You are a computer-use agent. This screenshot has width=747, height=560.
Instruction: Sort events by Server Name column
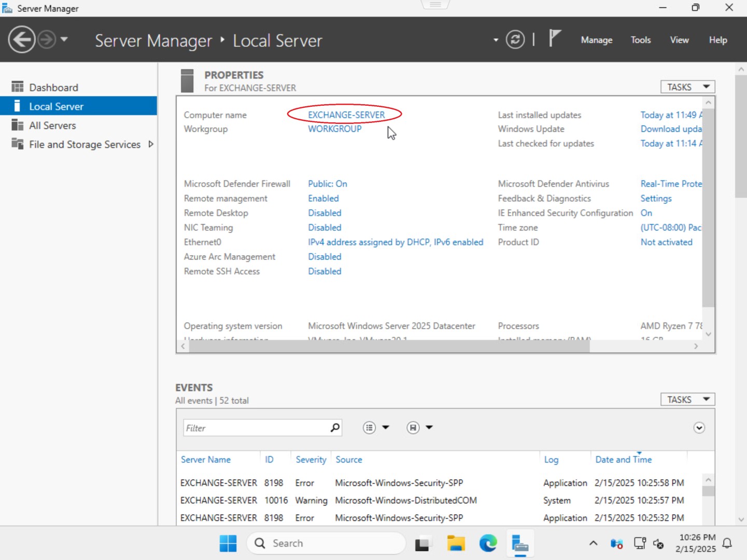pyautogui.click(x=206, y=459)
